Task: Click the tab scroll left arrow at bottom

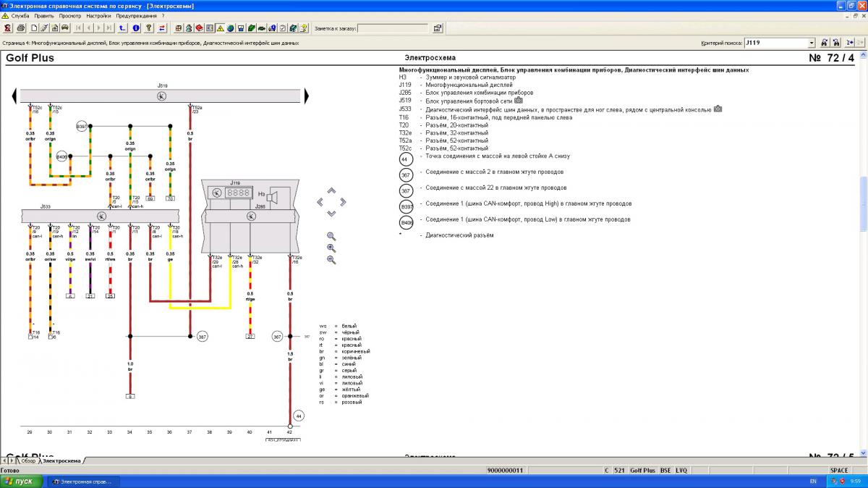Action: (4, 460)
